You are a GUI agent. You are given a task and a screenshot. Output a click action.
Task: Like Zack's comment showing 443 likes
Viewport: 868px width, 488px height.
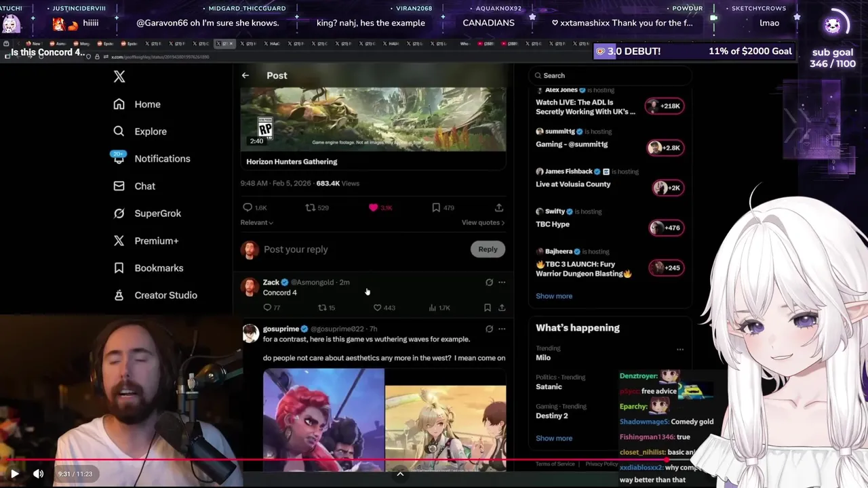point(377,308)
